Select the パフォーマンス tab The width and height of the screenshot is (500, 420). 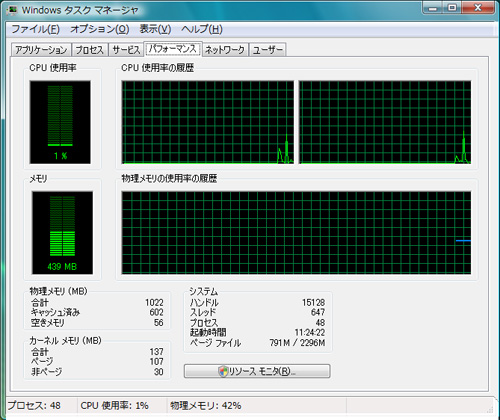click(173, 49)
